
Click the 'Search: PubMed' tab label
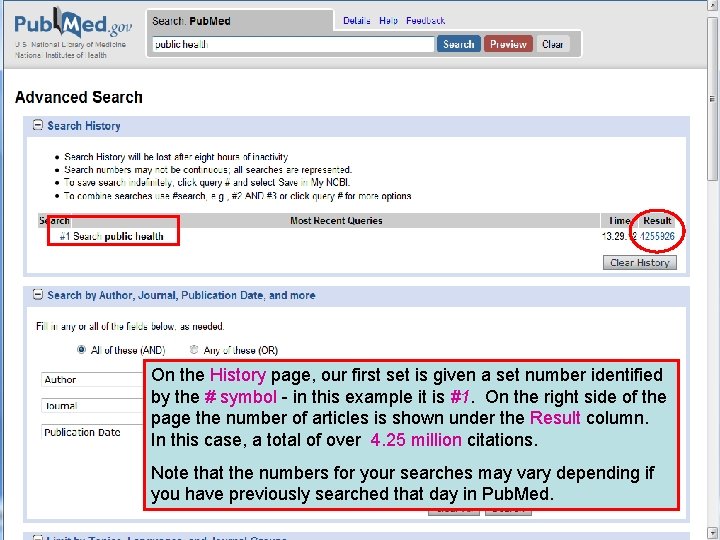point(191,21)
